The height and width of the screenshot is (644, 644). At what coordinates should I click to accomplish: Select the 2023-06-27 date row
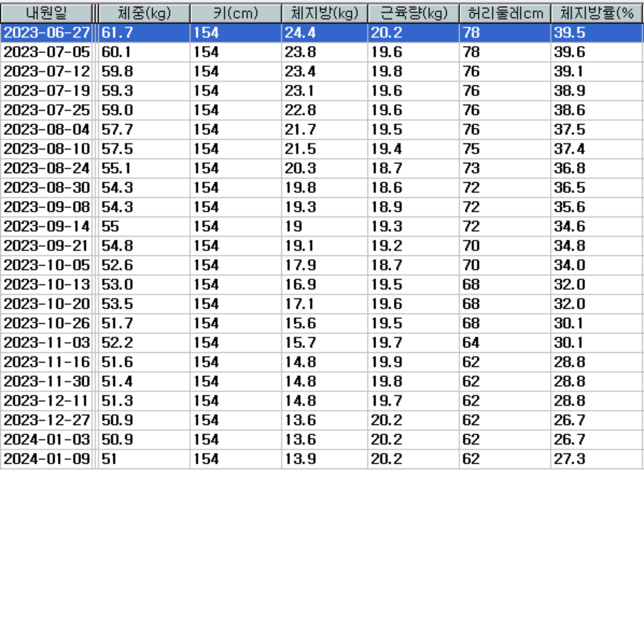click(322, 33)
